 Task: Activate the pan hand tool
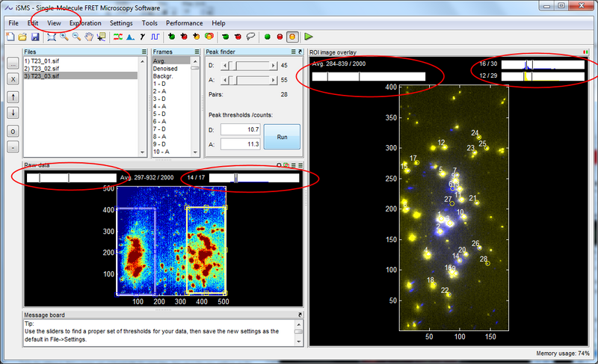(88, 36)
